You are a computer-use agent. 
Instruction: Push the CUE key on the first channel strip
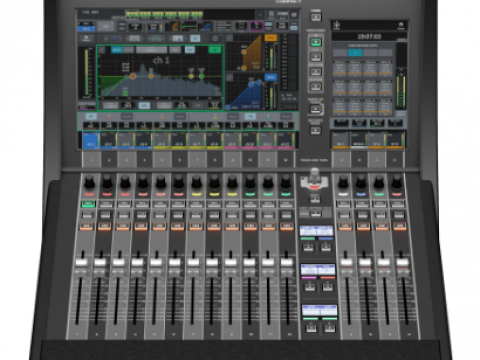click(x=87, y=215)
